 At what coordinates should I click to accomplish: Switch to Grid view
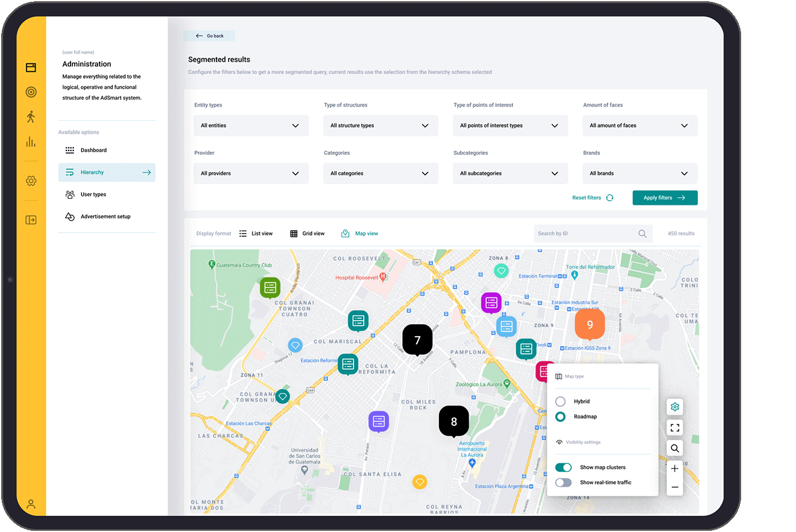click(308, 234)
